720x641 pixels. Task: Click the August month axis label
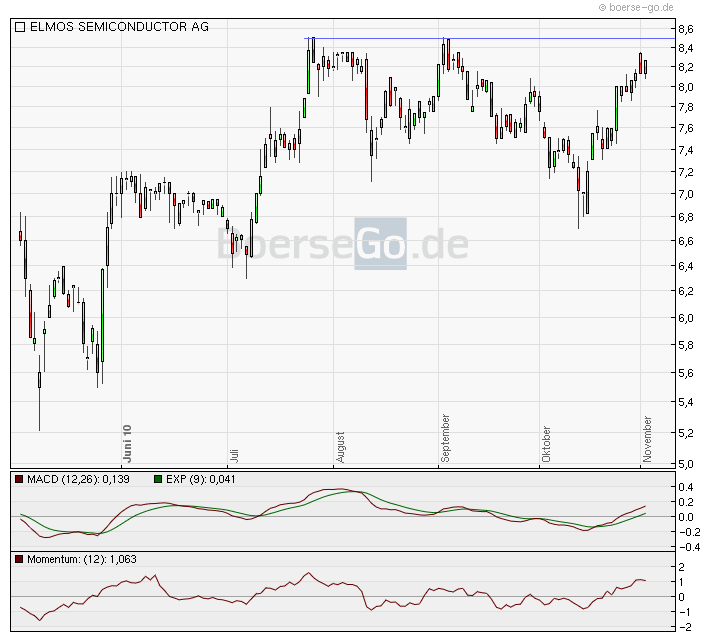pyautogui.click(x=340, y=447)
